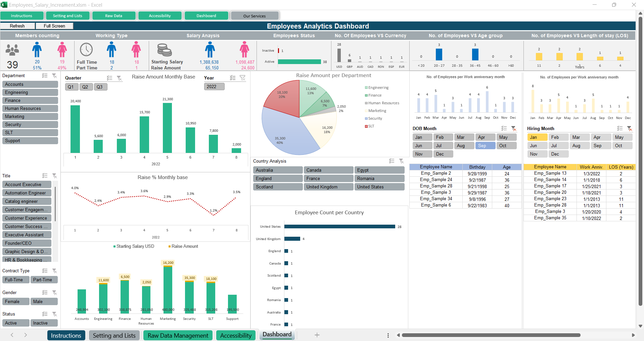
Task: Click the Department slicer multi-select icon
Action: click(x=45, y=76)
